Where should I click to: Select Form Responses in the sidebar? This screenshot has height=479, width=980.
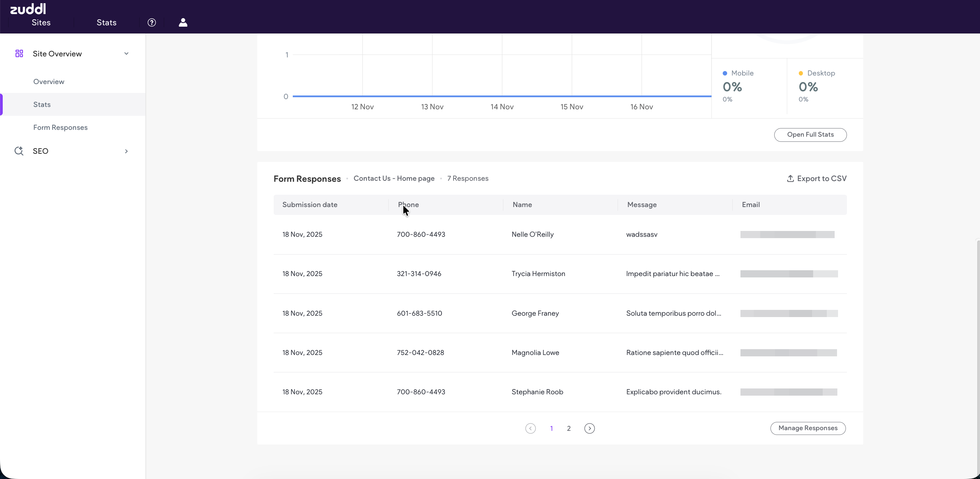click(x=60, y=127)
